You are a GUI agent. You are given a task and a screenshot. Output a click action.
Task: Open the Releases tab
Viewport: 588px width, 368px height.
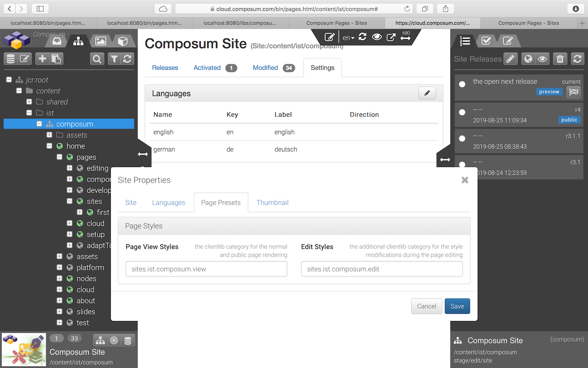coord(165,68)
